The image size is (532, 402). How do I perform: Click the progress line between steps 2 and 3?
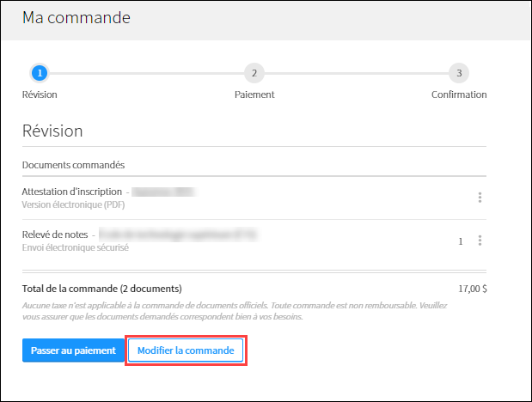pos(357,73)
